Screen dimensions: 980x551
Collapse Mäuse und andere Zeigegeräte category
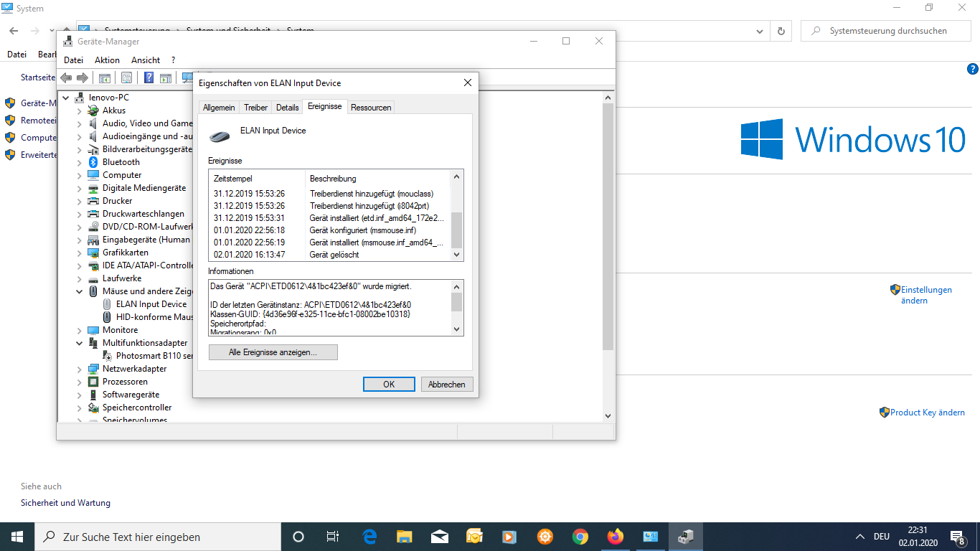pyautogui.click(x=80, y=291)
